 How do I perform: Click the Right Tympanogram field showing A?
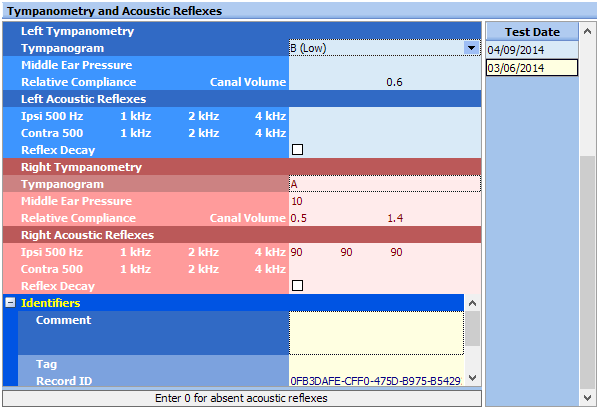pos(385,184)
